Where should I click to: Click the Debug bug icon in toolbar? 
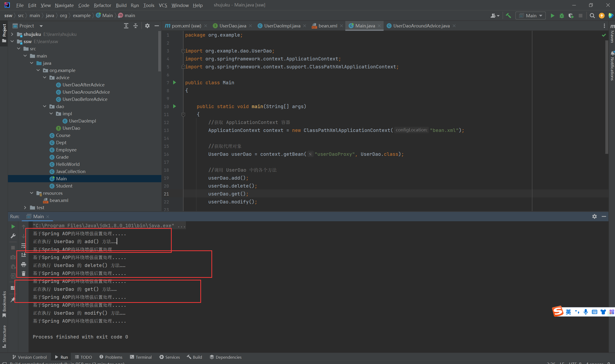(x=562, y=16)
